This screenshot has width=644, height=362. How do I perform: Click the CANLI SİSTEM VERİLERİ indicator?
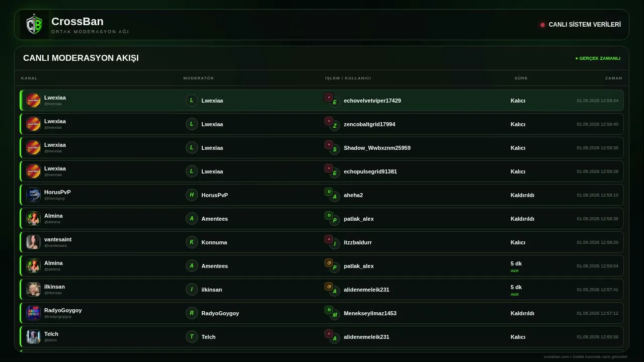click(x=581, y=24)
